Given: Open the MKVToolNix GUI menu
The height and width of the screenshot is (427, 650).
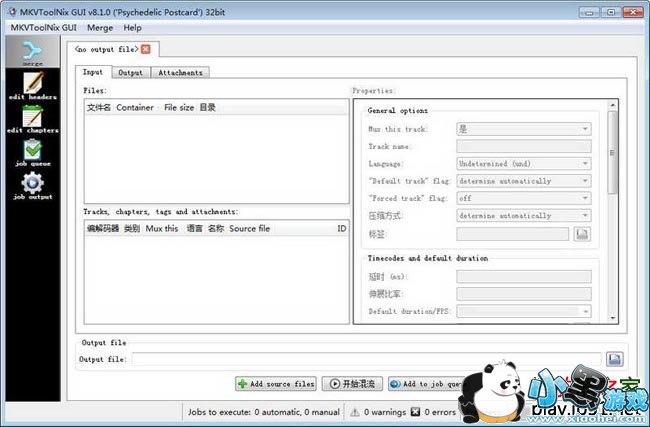Looking at the screenshot, I should (x=44, y=28).
